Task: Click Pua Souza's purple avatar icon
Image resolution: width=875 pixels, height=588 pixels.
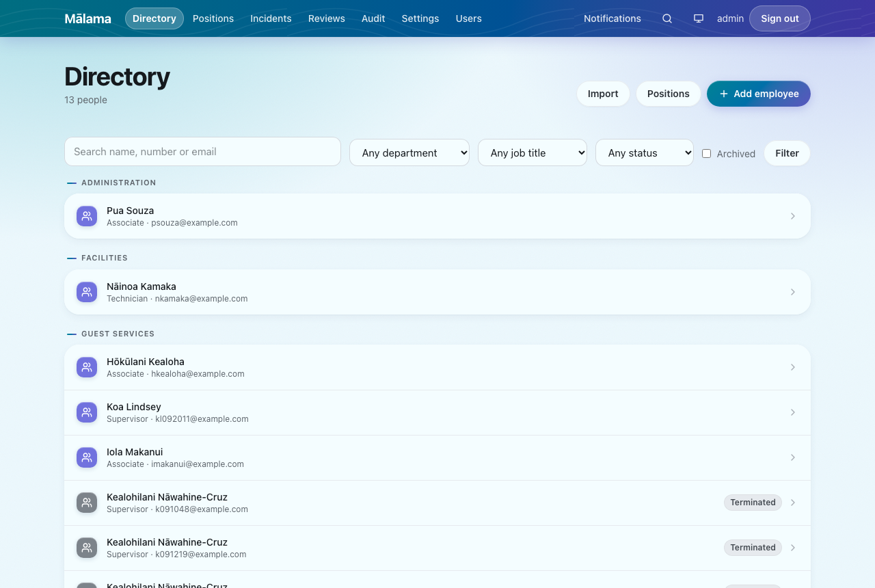Action: pyautogui.click(x=87, y=216)
